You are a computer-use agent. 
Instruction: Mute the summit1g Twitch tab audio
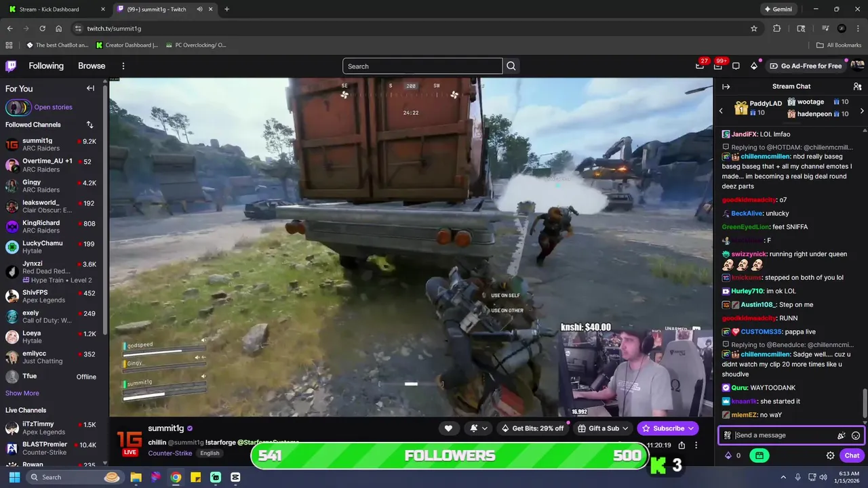point(199,9)
